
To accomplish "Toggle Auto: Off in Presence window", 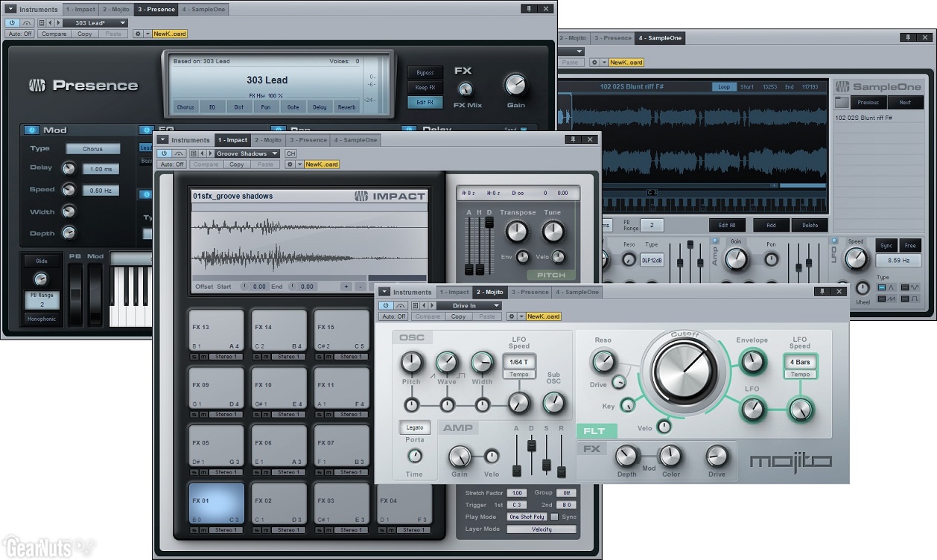I will coord(19,34).
